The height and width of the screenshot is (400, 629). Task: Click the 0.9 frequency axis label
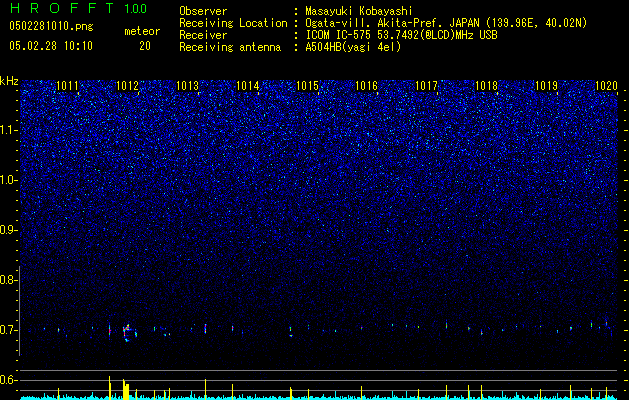point(8,230)
